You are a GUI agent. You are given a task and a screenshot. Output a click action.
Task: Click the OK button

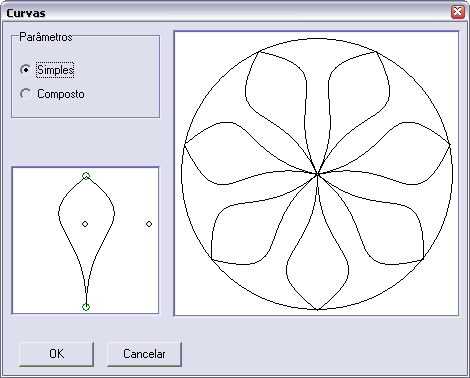[56, 354]
